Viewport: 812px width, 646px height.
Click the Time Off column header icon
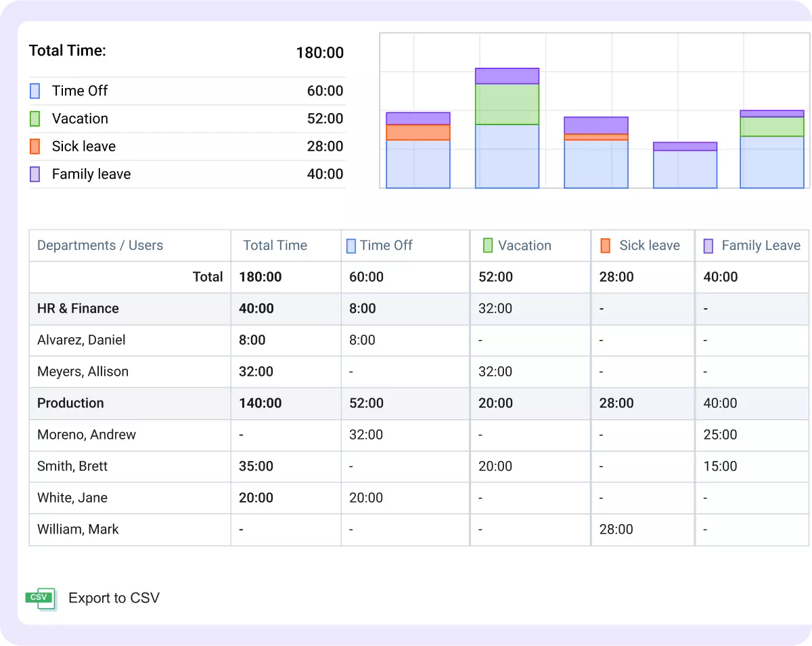click(351, 245)
